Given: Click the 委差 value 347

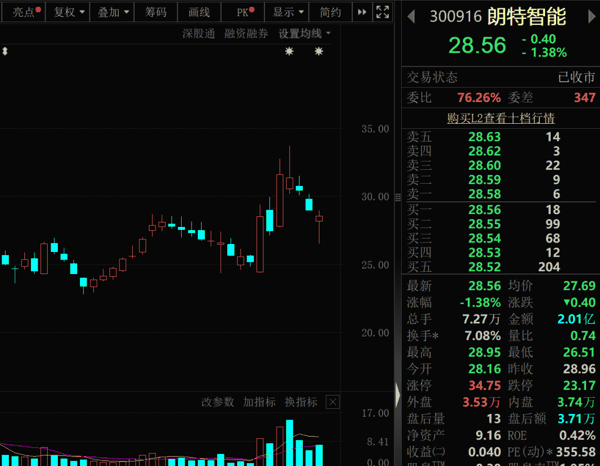Looking at the screenshot, I should coord(585,98).
